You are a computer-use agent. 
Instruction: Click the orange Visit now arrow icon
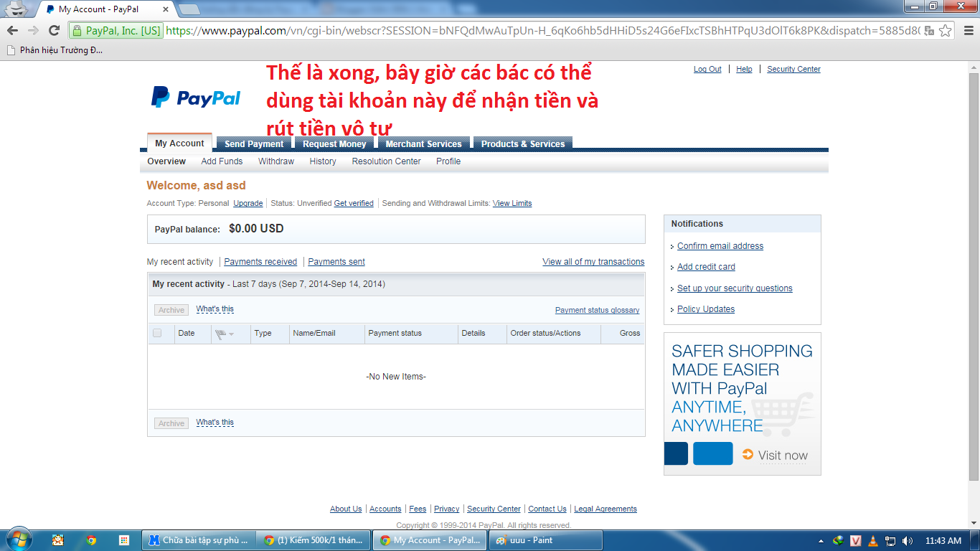pos(748,454)
